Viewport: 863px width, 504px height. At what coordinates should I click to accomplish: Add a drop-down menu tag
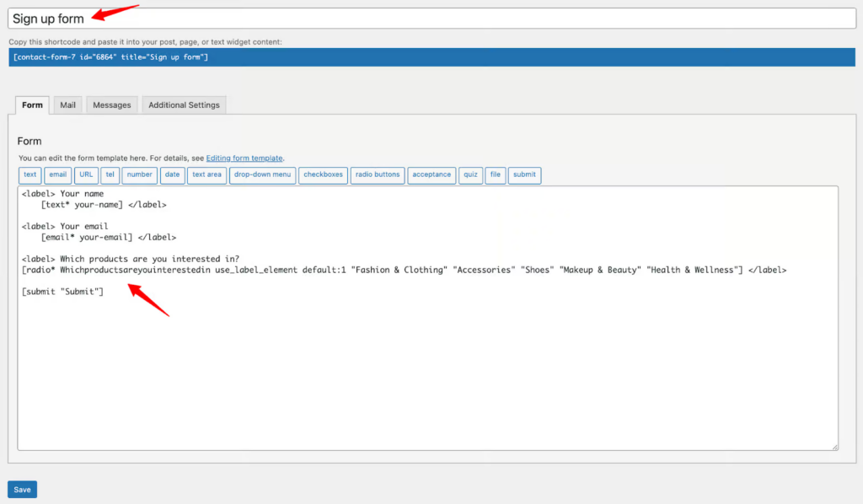click(x=262, y=175)
